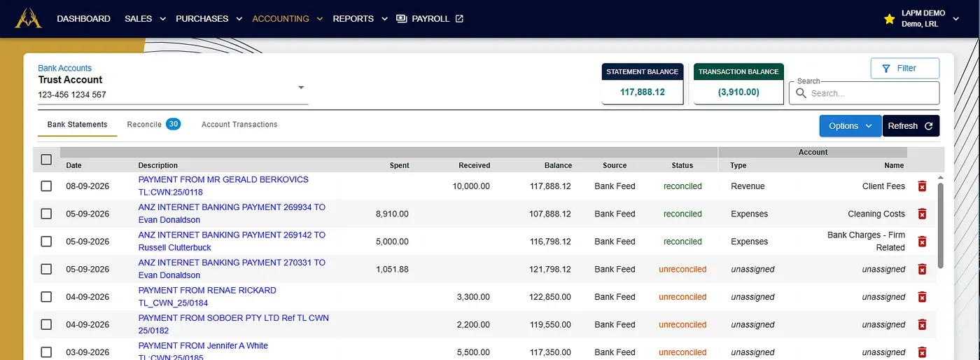Delete the Renae Rickard payment row

(x=922, y=297)
